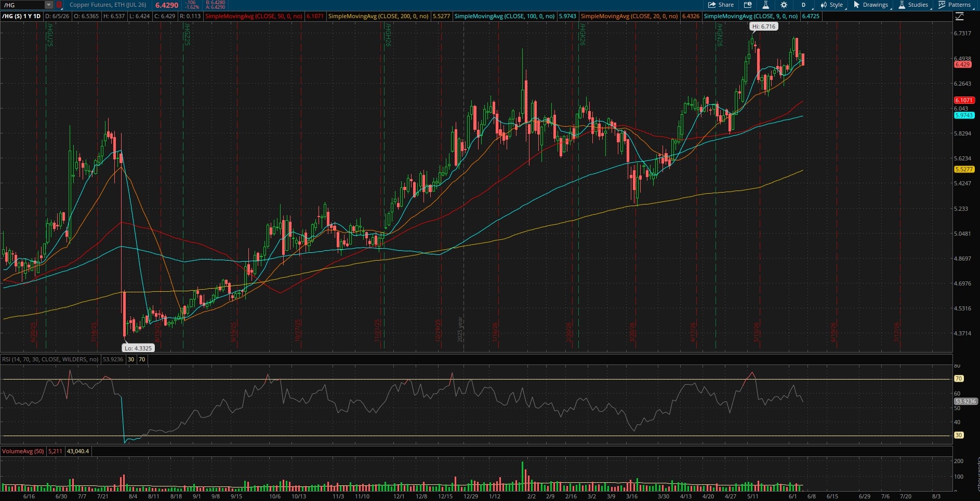
Task: Click the RSI 70 overbought level tag
Action: click(959, 378)
